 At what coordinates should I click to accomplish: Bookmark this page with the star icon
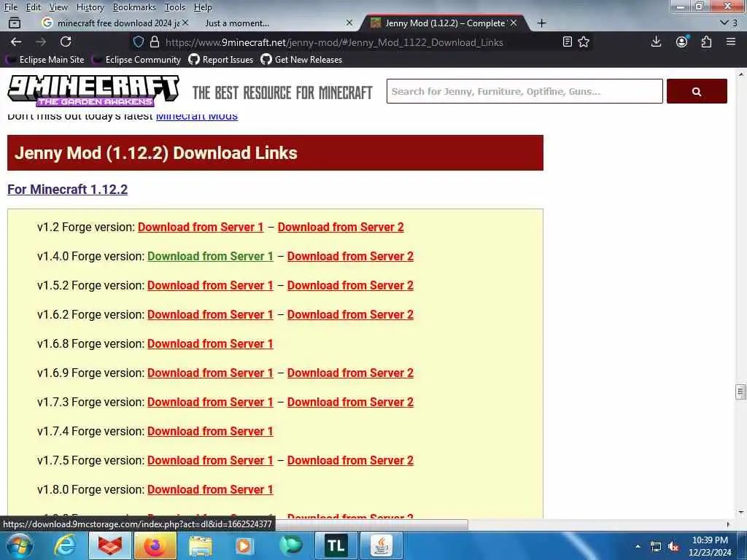(584, 42)
